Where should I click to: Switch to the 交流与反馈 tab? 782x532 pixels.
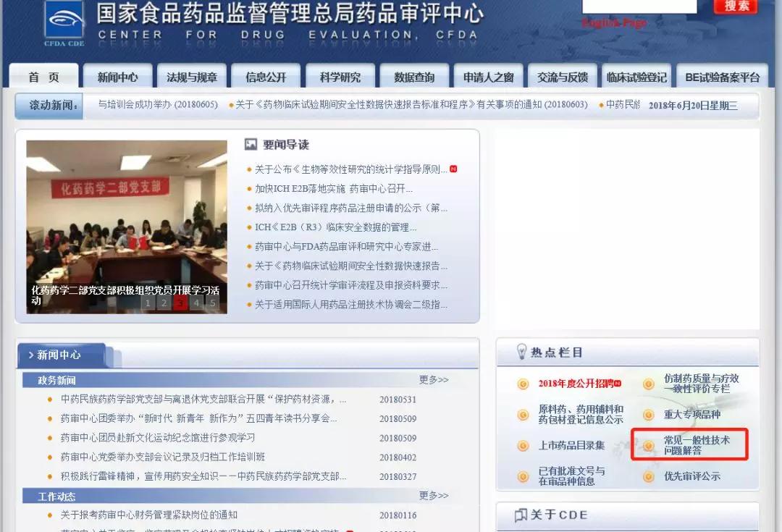[x=563, y=77]
